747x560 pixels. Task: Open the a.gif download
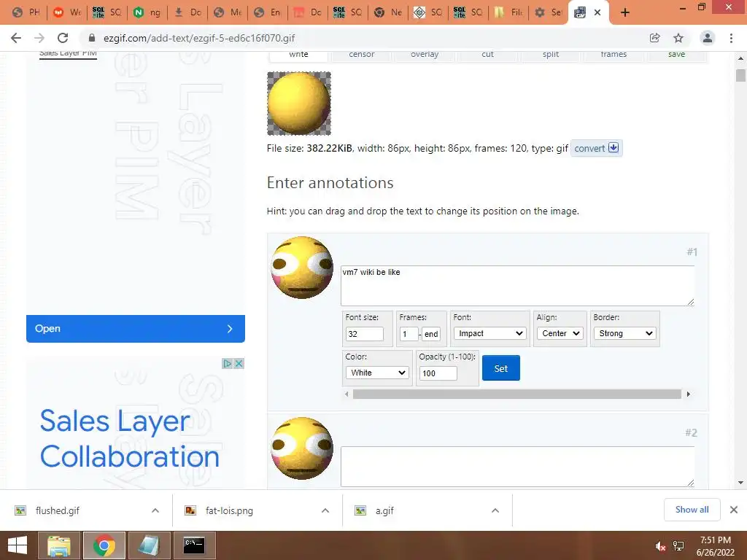point(384,510)
